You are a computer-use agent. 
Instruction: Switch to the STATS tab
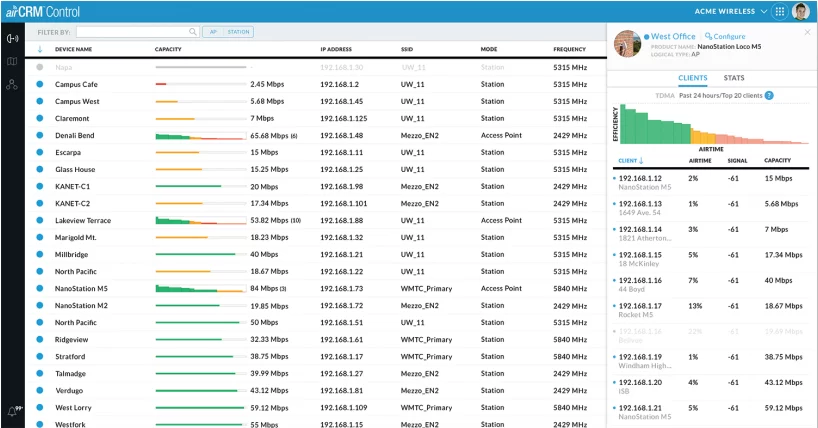tap(733, 78)
